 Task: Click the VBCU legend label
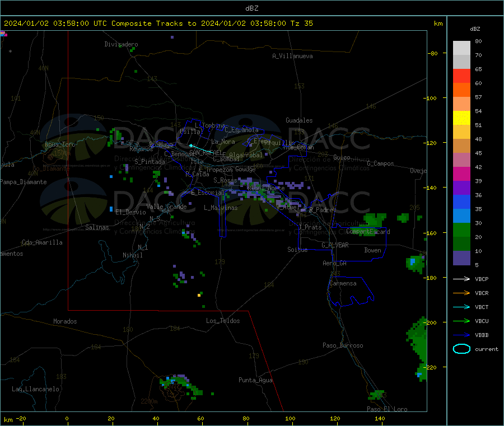tap(482, 321)
